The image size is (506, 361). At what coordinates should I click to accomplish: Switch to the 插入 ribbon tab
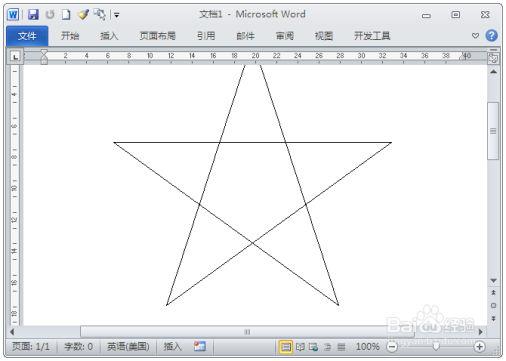click(x=109, y=36)
